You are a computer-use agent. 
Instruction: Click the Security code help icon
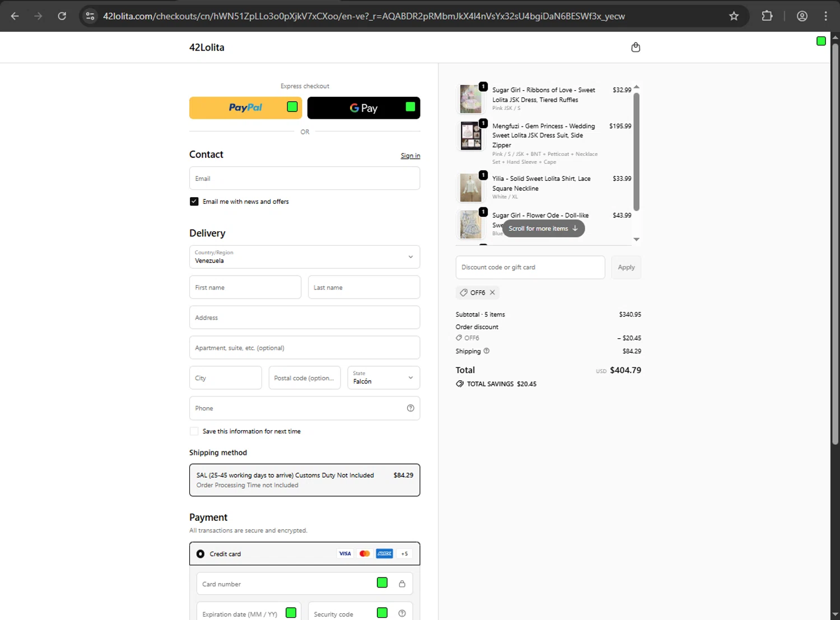tap(402, 613)
